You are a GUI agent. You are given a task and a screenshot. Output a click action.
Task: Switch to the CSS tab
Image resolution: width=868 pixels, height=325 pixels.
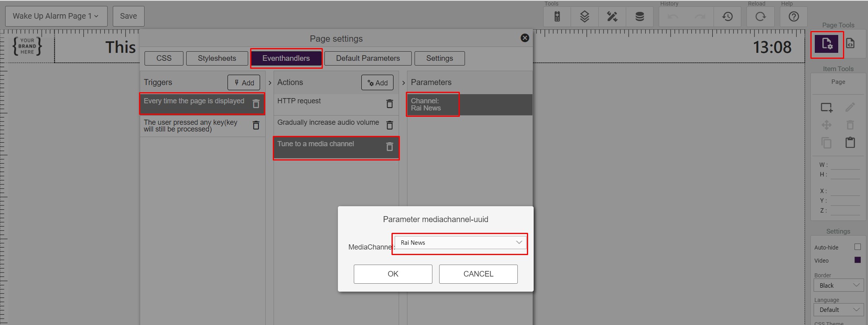coord(164,58)
